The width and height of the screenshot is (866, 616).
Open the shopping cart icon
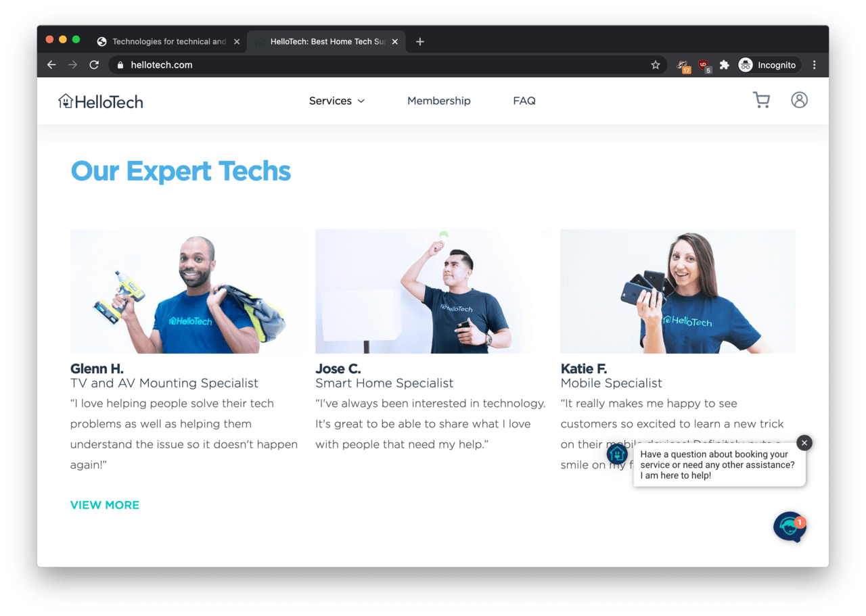point(761,101)
